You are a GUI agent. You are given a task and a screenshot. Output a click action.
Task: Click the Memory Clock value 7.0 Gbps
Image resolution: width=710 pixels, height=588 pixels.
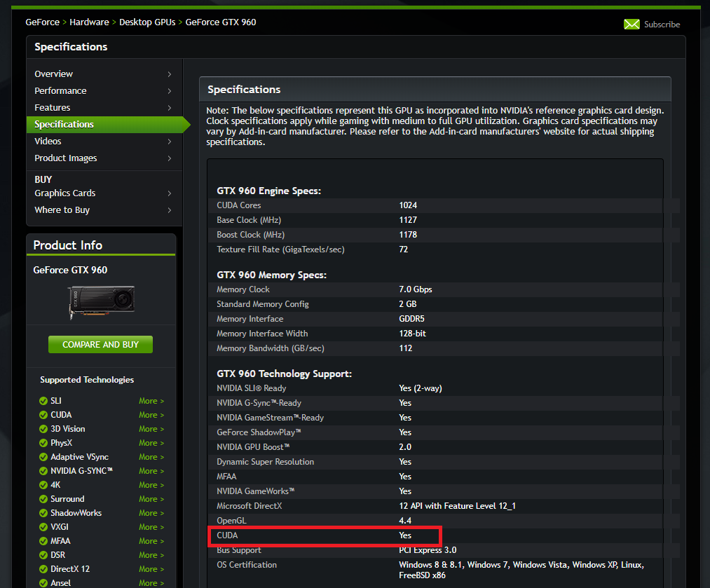[415, 289]
